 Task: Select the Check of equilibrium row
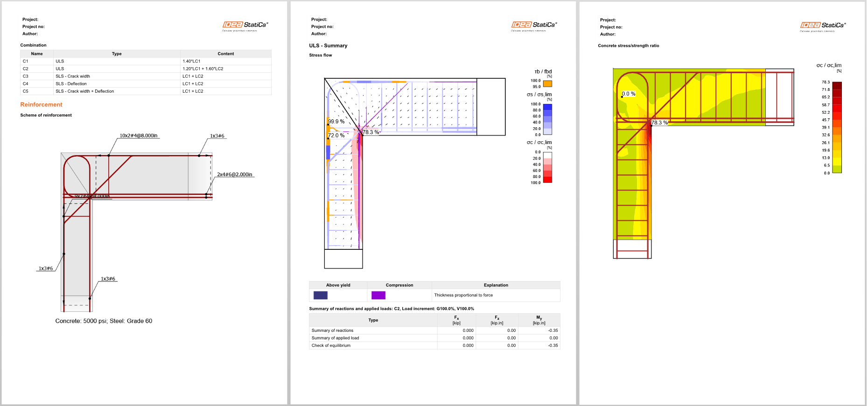[x=434, y=345]
